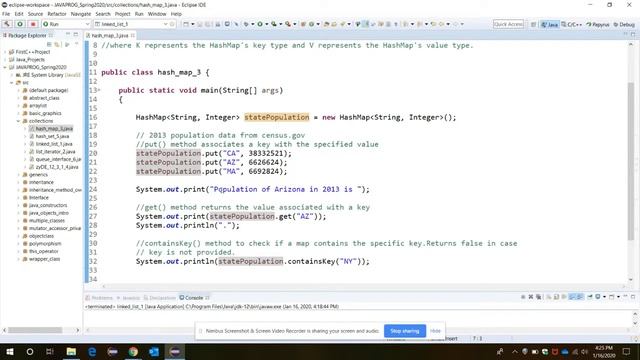Click the Quick Access search field
This screenshot has width=640, height=360.
point(508,24)
